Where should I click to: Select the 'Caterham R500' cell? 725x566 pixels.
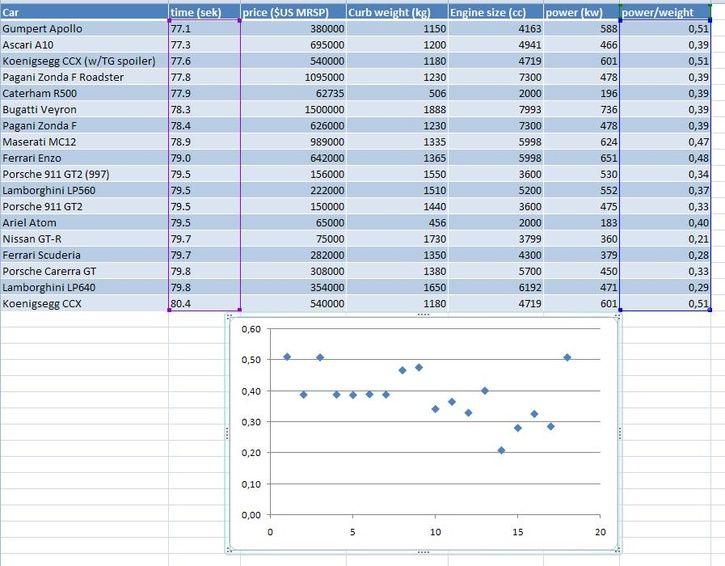pyautogui.click(x=84, y=93)
